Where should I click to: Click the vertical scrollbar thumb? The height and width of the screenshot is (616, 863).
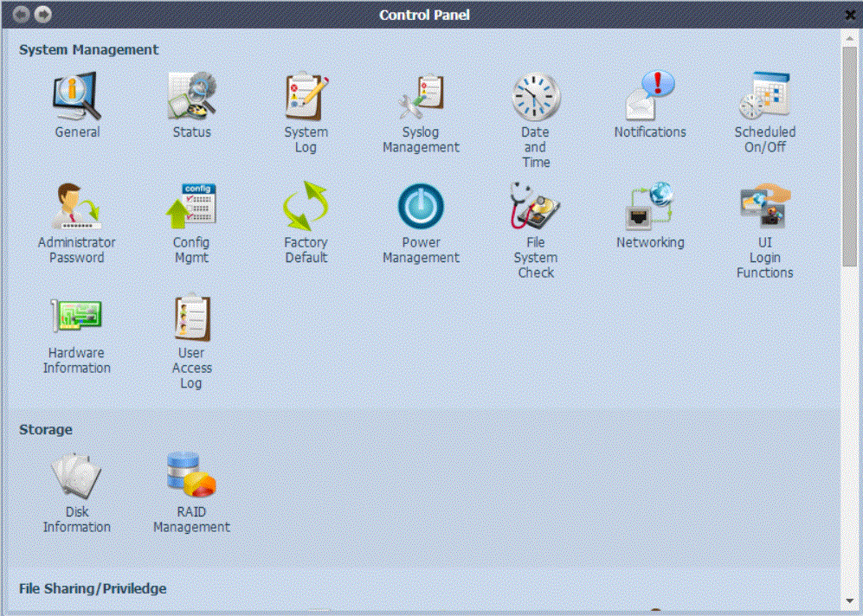pyautogui.click(x=850, y=157)
